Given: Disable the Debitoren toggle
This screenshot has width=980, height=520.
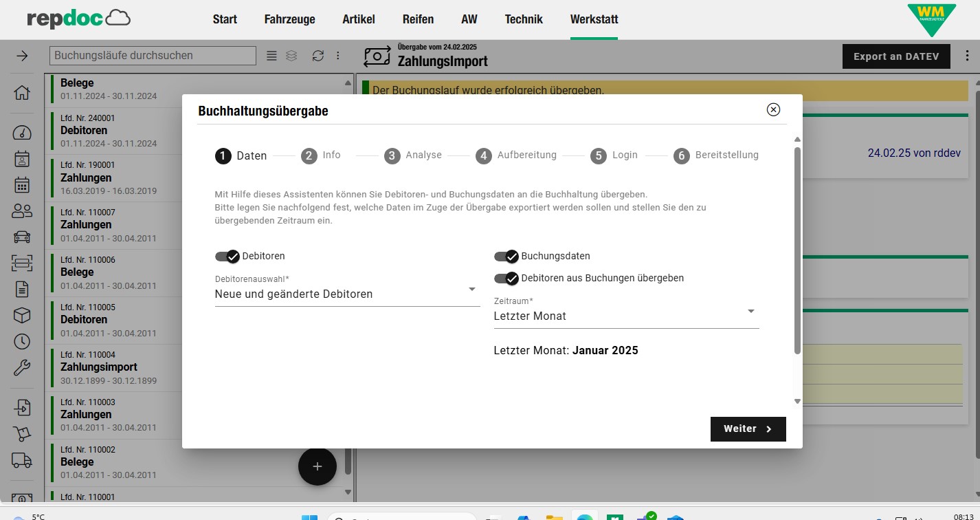Looking at the screenshot, I should click(227, 257).
